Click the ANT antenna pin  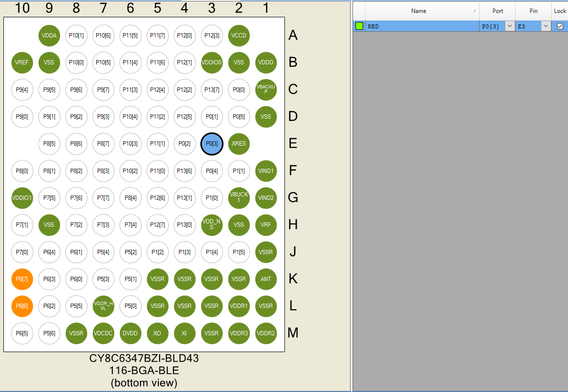pos(266,279)
